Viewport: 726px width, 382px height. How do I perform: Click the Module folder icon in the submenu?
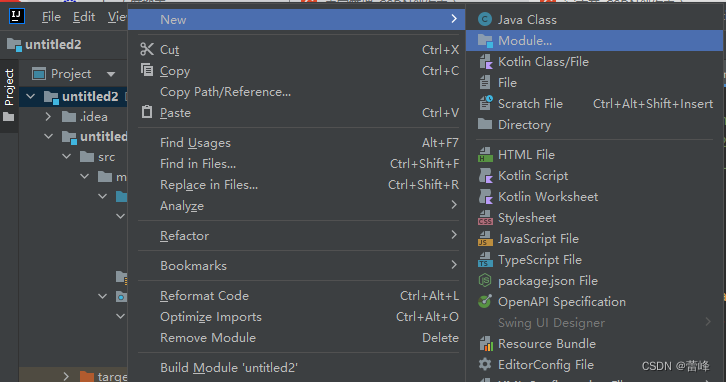tap(485, 41)
